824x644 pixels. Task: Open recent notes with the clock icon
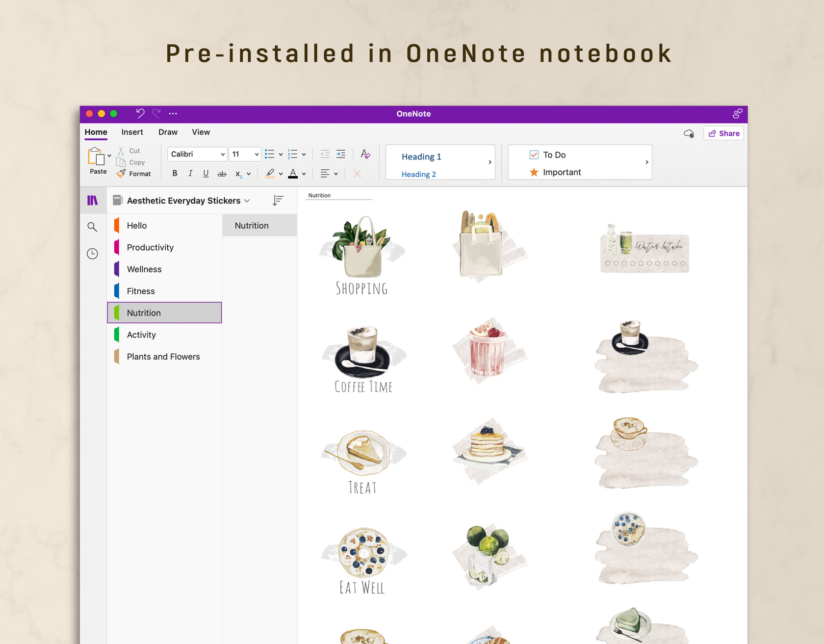click(x=92, y=254)
